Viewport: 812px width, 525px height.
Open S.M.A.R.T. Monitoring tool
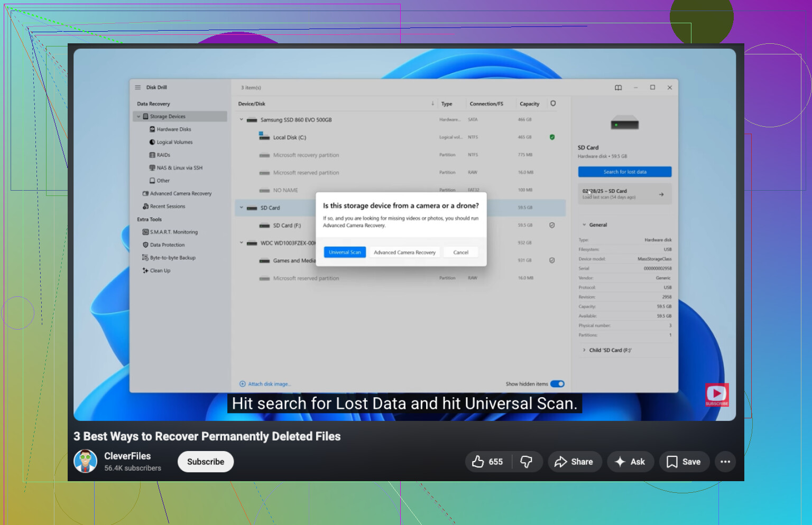170,232
